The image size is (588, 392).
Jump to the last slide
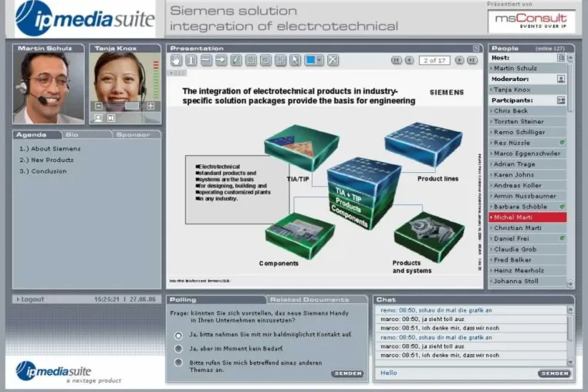pyautogui.click(x=472, y=60)
